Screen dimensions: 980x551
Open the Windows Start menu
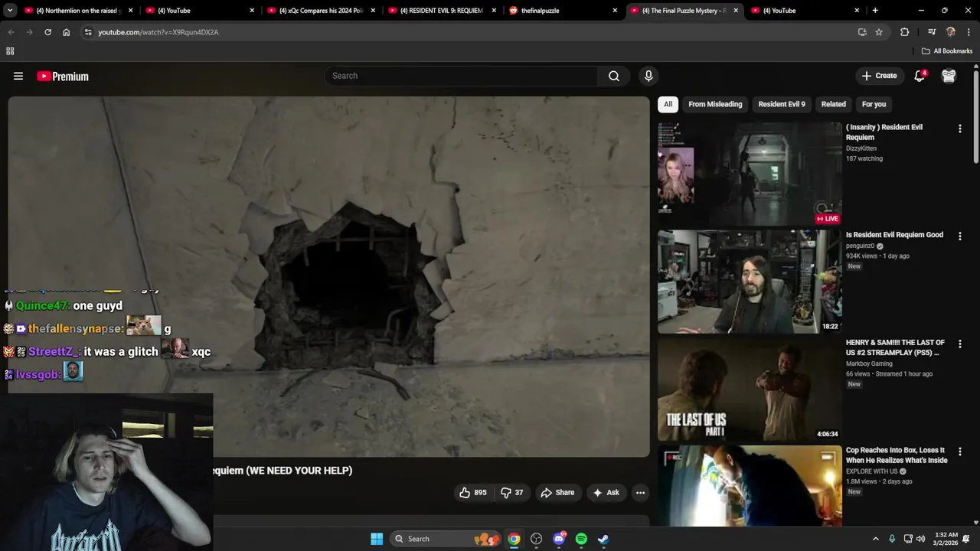tap(377, 539)
